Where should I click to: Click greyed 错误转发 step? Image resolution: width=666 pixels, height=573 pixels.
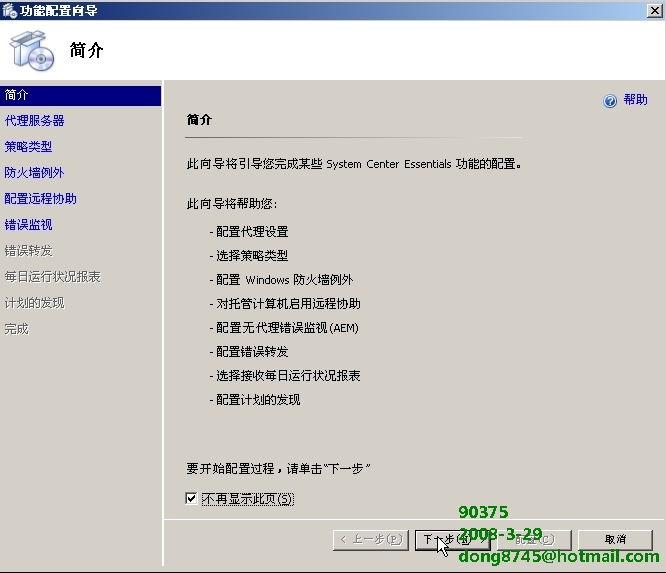[28, 251]
